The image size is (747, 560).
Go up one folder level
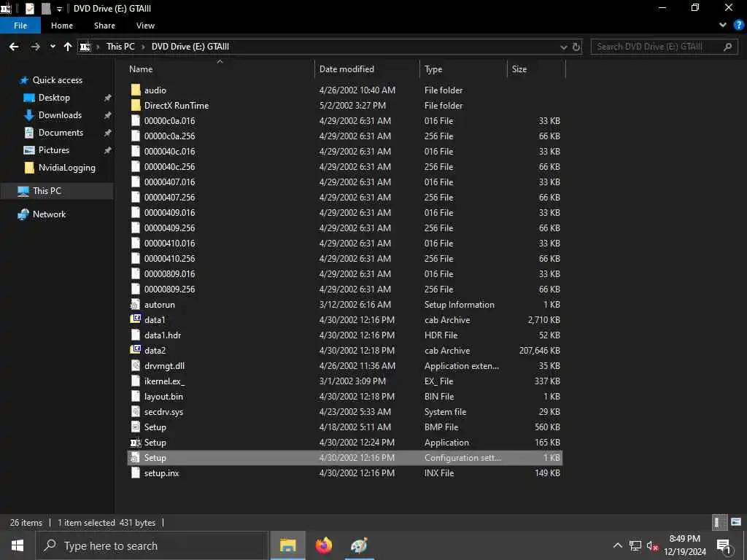pyautogui.click(x=68, y=47)
